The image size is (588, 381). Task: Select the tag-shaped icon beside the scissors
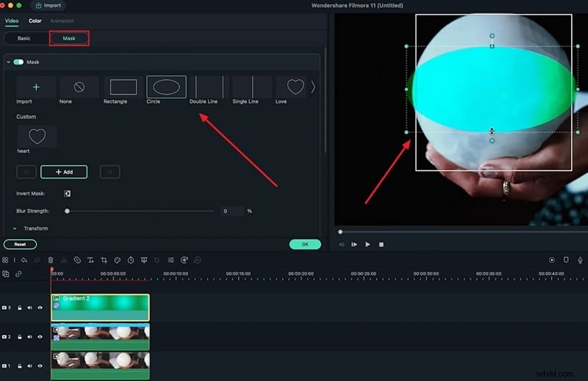(77, 260)
